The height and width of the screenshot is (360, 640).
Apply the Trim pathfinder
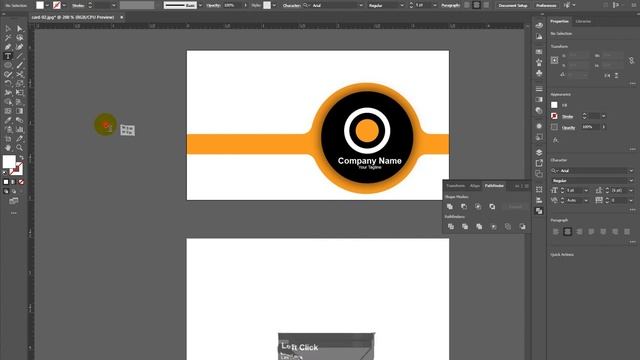point(465,227)
